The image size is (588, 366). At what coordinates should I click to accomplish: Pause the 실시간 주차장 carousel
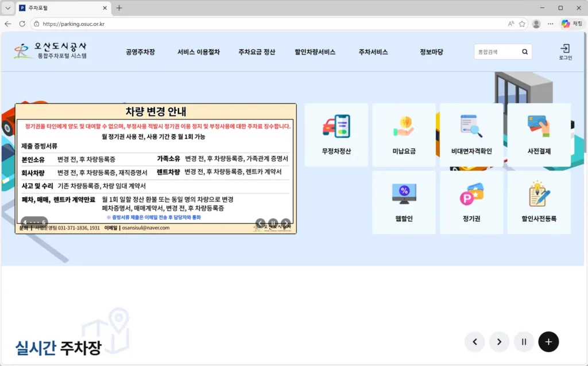pyautogui.click(x=524, y=341)
